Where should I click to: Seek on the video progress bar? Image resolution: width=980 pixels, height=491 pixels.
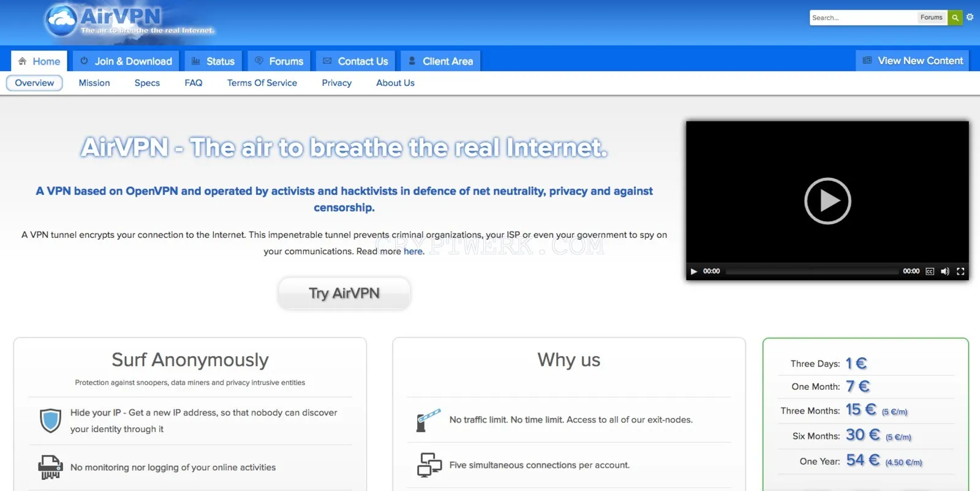(812, 271)
